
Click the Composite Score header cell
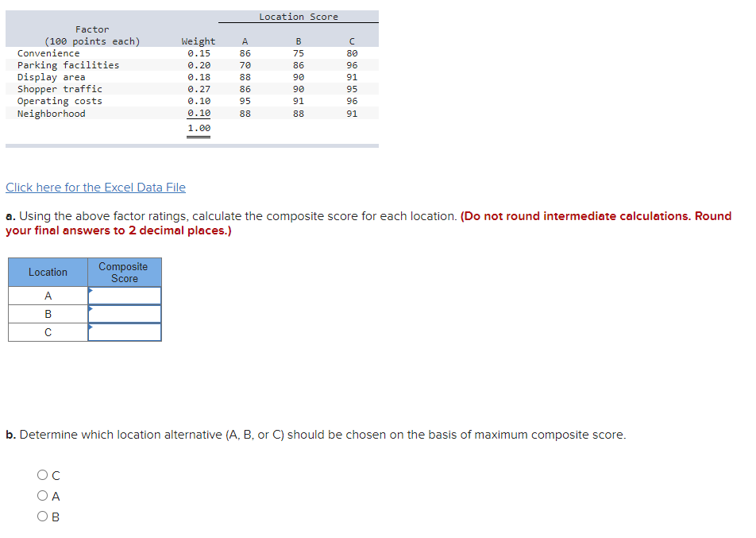tap(125, 272)
